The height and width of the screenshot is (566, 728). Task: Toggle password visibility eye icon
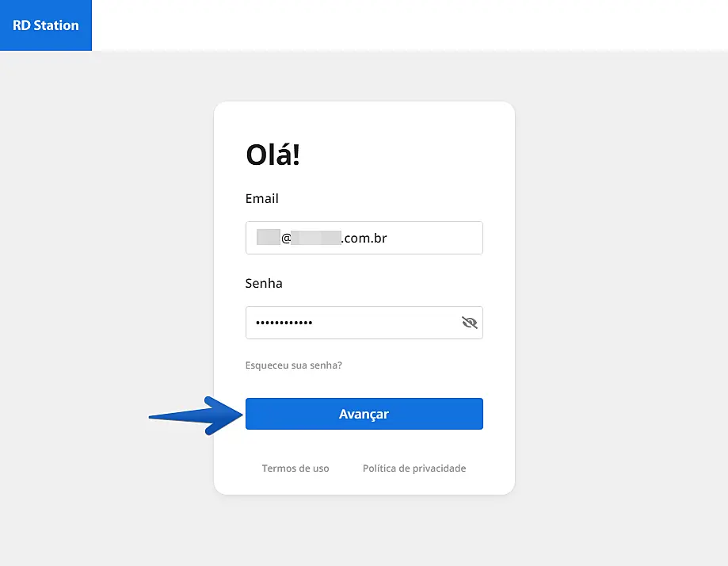pos(470,323)
